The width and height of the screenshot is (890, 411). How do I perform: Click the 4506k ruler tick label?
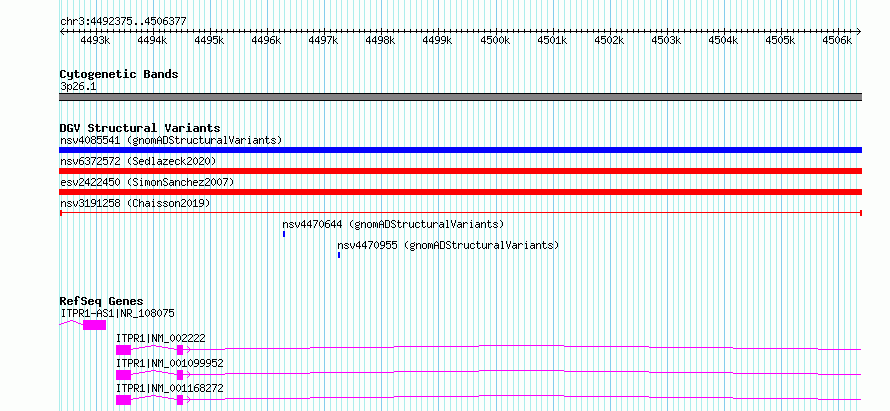[x=837, y=40]
